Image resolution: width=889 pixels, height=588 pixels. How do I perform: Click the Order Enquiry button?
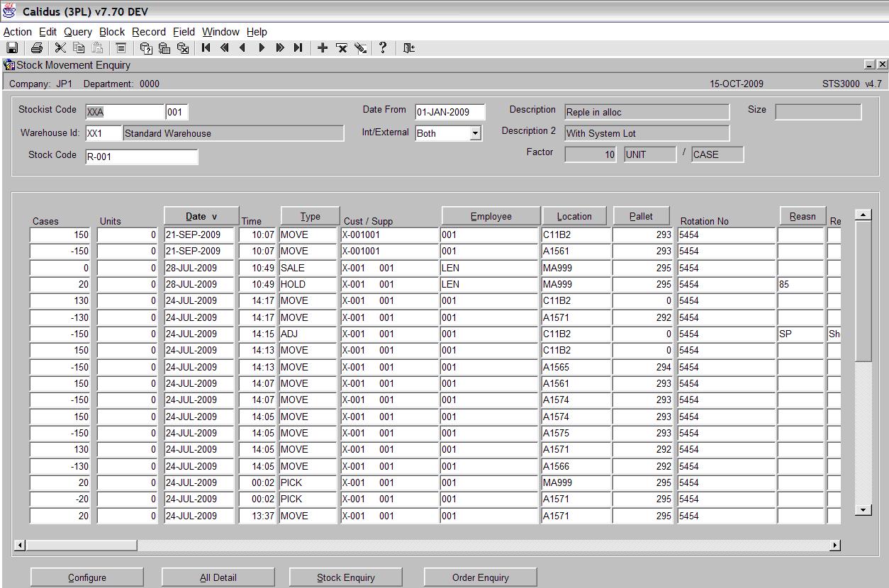coord(481,577)
